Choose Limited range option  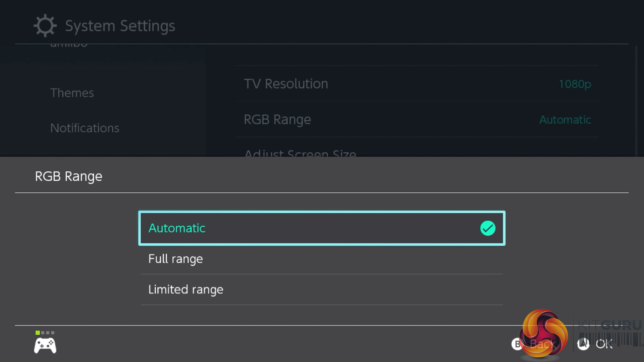[321, 289]
